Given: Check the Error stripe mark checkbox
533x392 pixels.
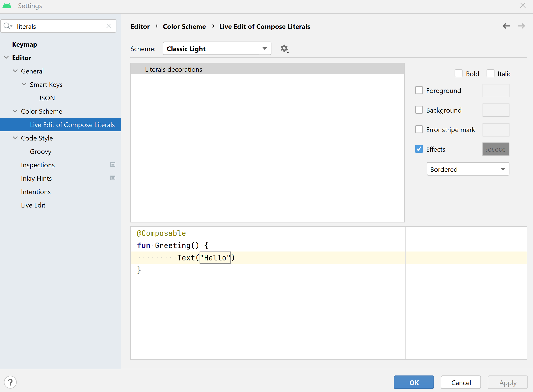Looking at the screenshot, I should pos(419,129).
